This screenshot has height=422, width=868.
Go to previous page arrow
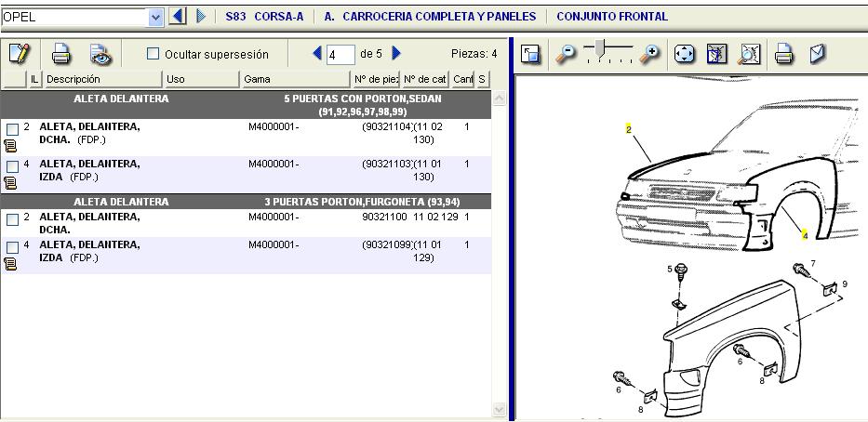tap(317, 54)
